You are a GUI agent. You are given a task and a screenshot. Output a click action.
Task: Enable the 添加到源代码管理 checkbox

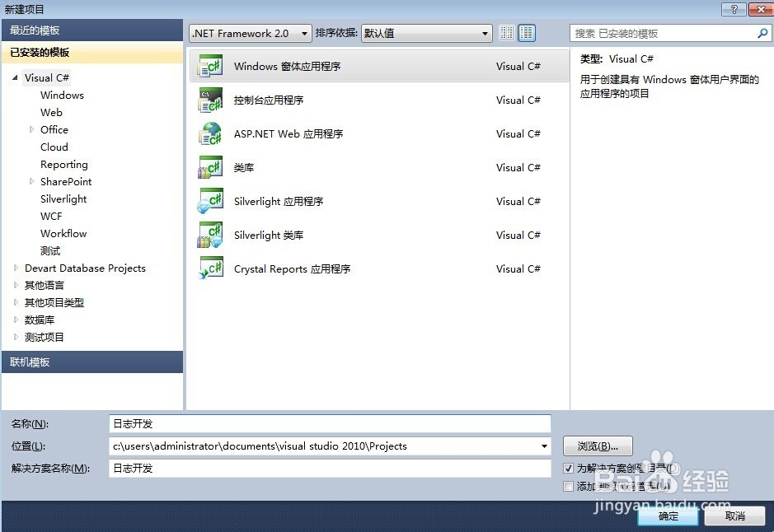pyautogui.click(x=568, y=487)
